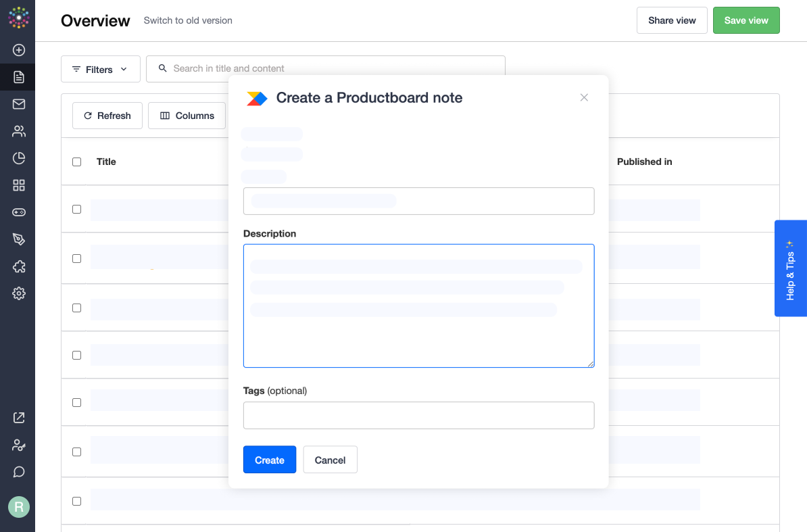Check the fourth table row checkbox
The image size is (807, 532).
tap(76, 355)
